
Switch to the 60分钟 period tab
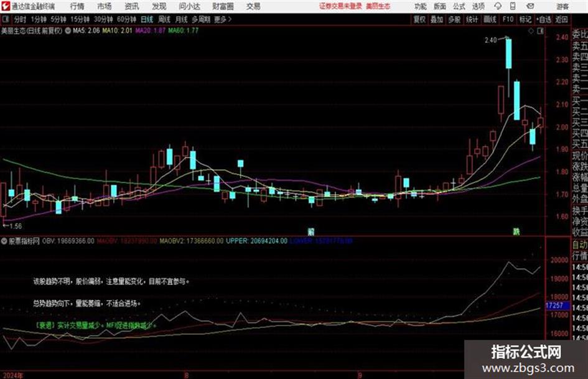tap(126, 19)
